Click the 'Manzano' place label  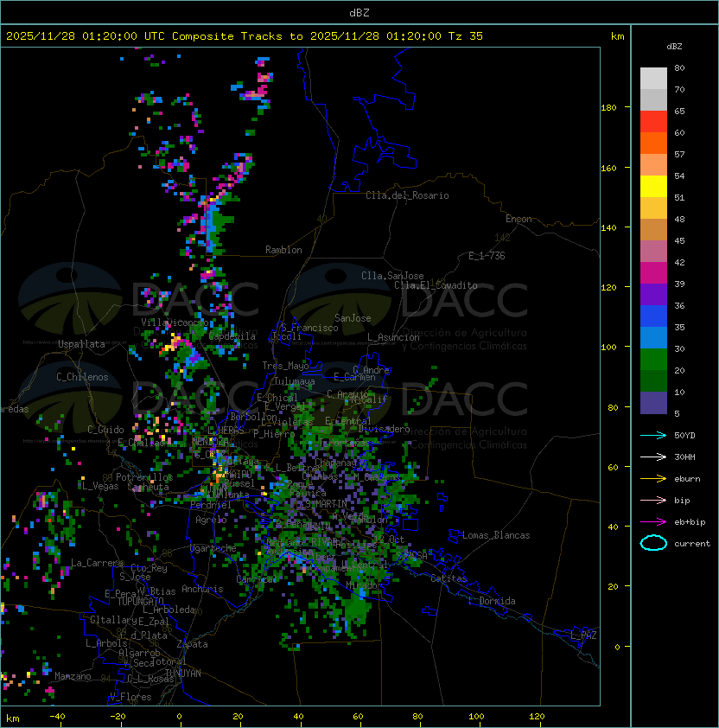coord(73,676)
